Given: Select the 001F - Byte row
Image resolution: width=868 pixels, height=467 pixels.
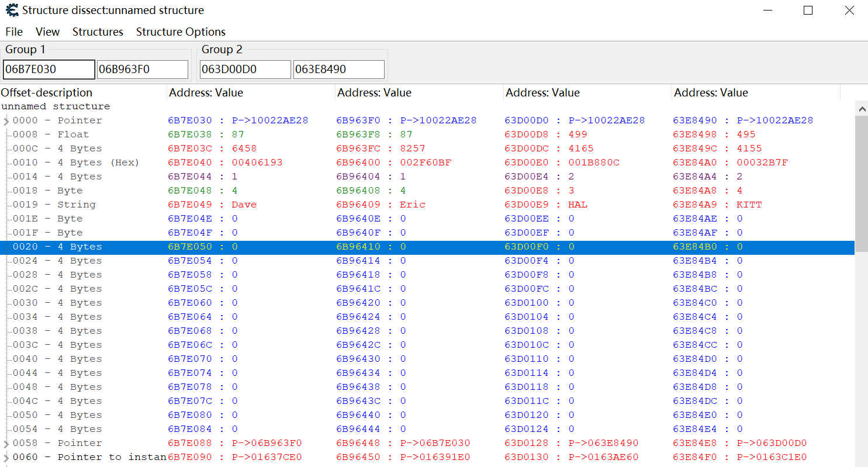Looking at the screenshot, I should (427, 233).
